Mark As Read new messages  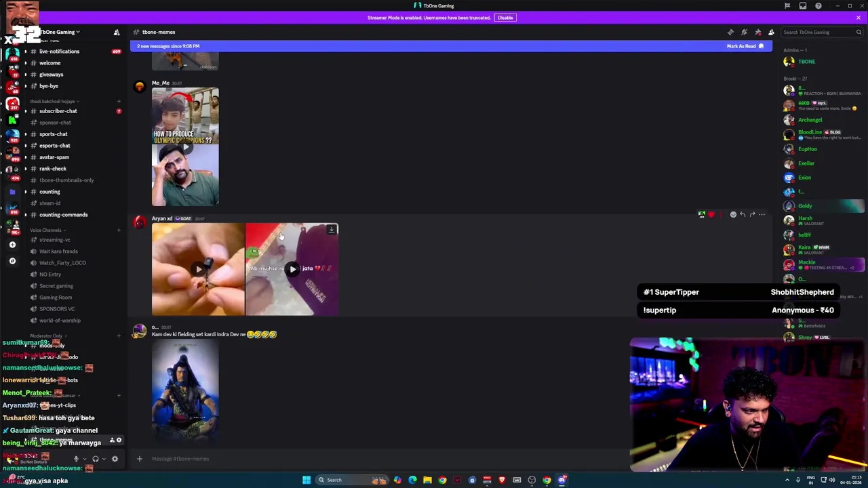[745, 46]
